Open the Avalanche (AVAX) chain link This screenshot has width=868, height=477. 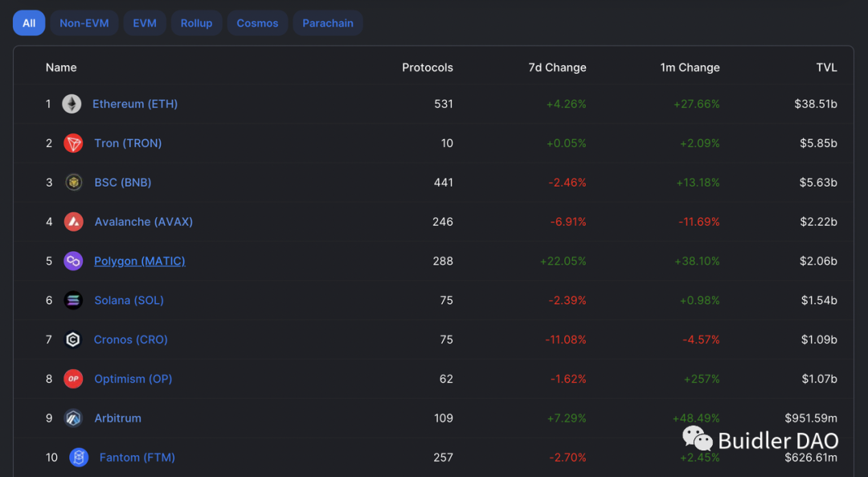pos(143,221)
